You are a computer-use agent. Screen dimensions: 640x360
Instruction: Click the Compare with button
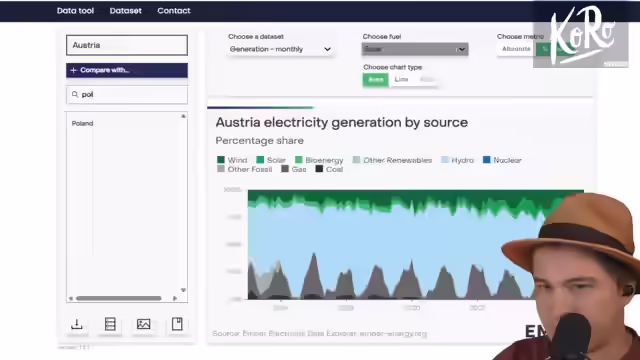coord(127,70)
